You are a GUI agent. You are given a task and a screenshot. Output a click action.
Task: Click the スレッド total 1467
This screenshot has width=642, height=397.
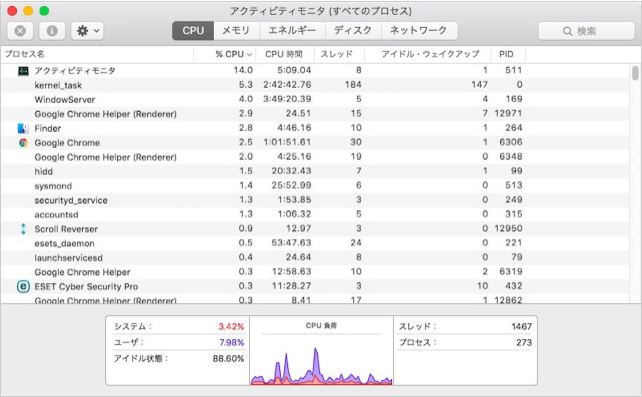521,327
